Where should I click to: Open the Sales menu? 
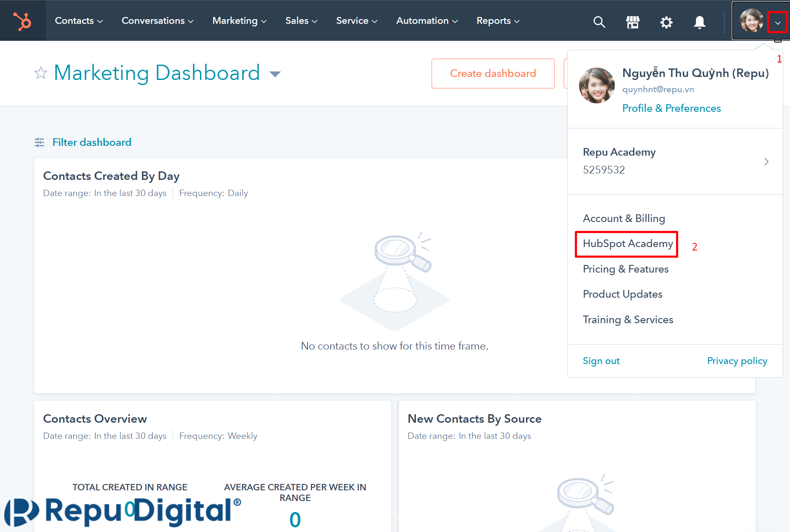(x=301, y=20)
